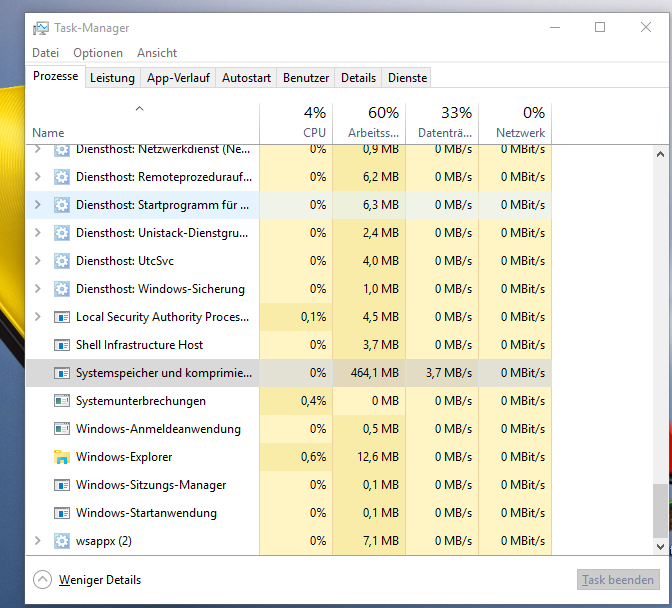Viewport: 672px width, 608px height.
Task: Sort by the Datenträger column header
Action: [x=442, y=123]
